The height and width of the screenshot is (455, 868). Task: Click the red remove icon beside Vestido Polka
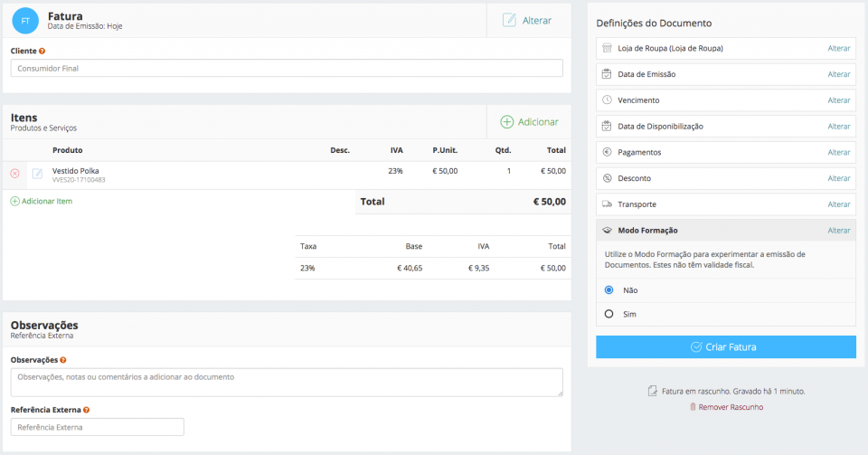pyautogui.click(x=14, y=174)
